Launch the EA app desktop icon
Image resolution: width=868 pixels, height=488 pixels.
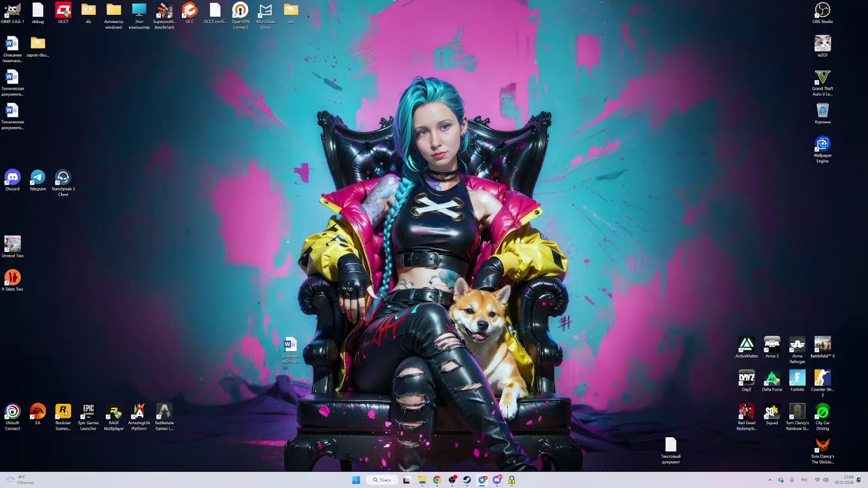click(38, 415)
